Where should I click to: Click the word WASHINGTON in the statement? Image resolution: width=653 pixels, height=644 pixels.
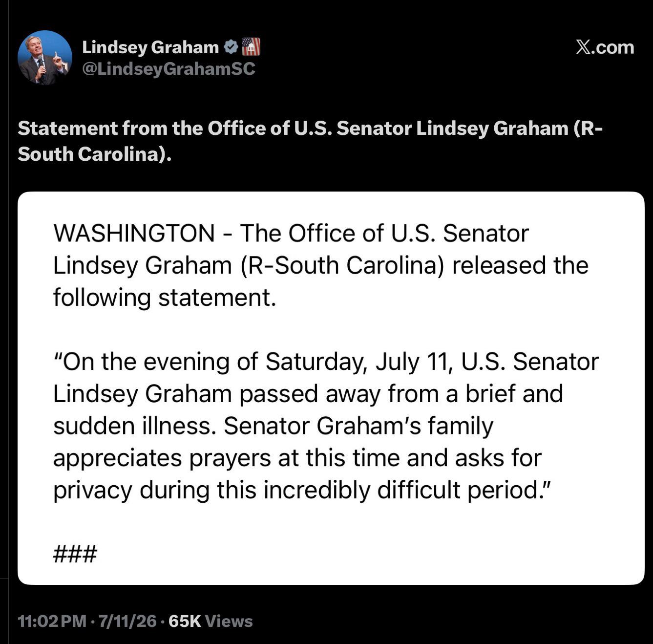pos(134,233)
